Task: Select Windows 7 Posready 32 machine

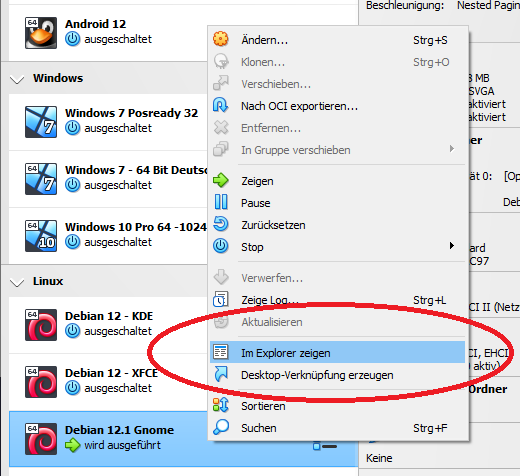Action: click(108, 122)
